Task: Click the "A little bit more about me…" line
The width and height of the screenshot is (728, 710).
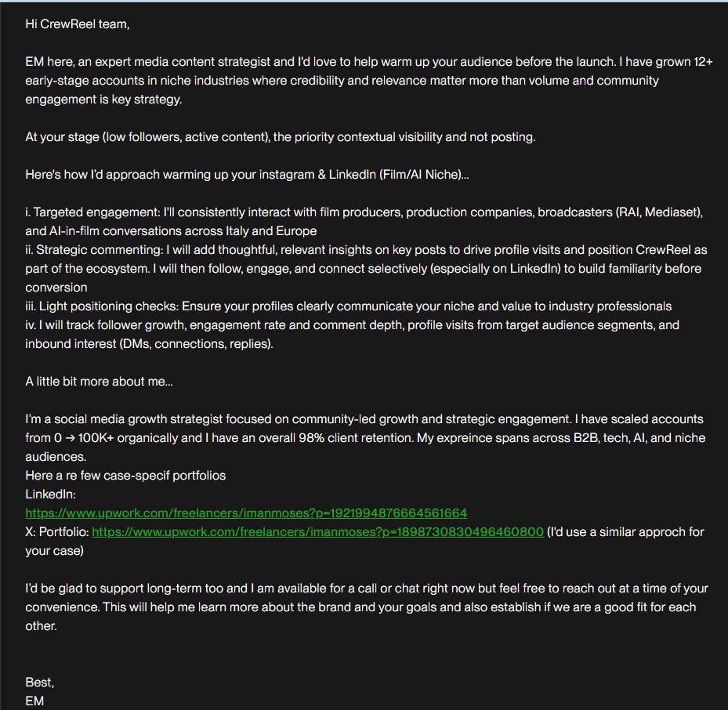Action: click(100, 382)
